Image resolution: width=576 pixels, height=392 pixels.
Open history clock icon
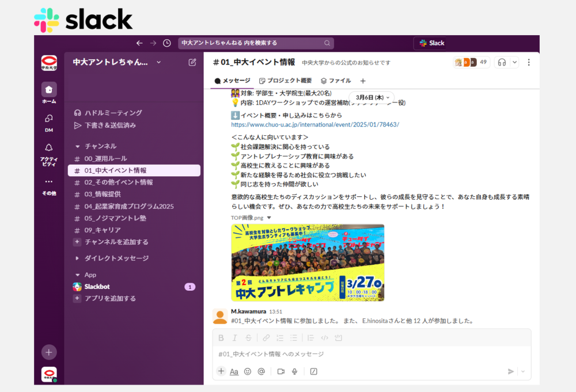coord(167,43)
